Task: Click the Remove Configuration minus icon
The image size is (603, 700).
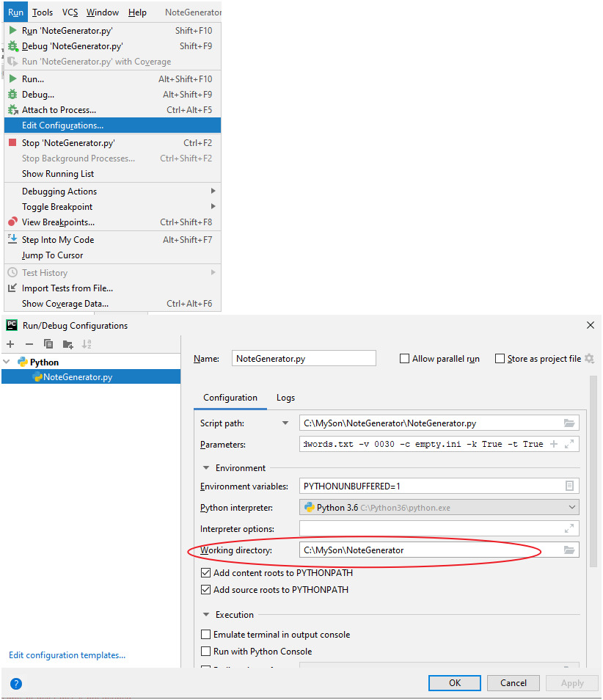Action: tap(29, 344)
